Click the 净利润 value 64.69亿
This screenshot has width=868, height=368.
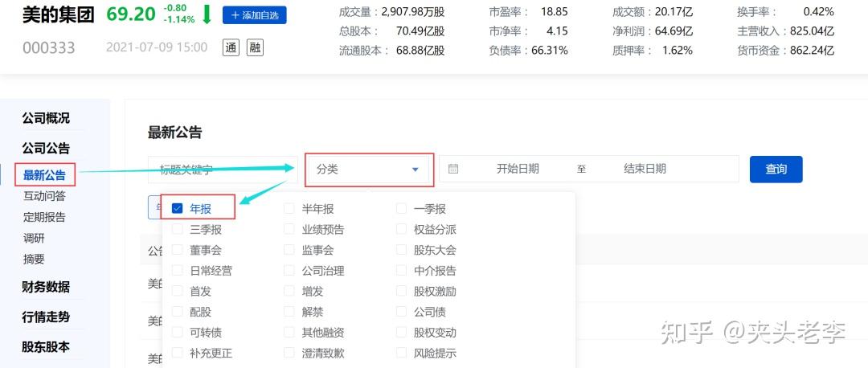pos(674,31)
